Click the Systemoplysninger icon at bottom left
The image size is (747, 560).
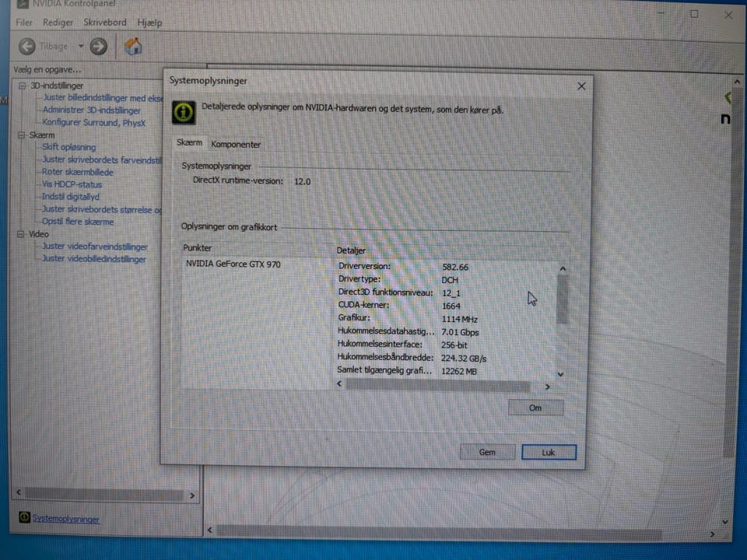(24, 516)
